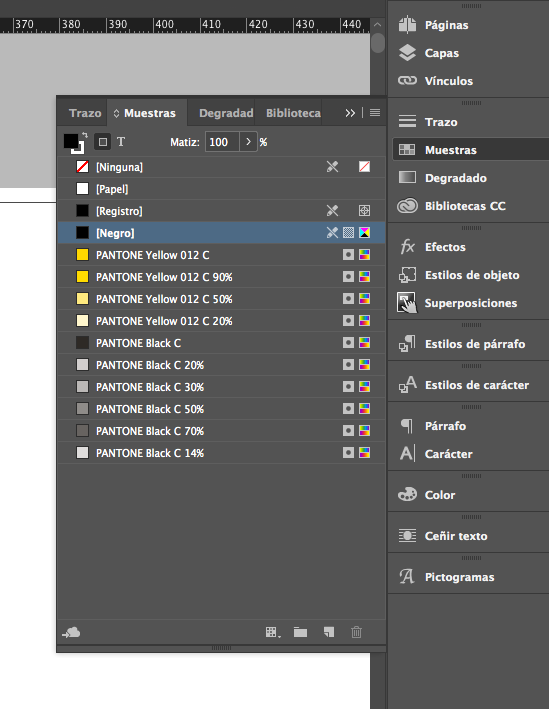Show hidden panel tabs with double chevron
The width and height of the screenshot is (549, 709).
click(x=350, y=113)
